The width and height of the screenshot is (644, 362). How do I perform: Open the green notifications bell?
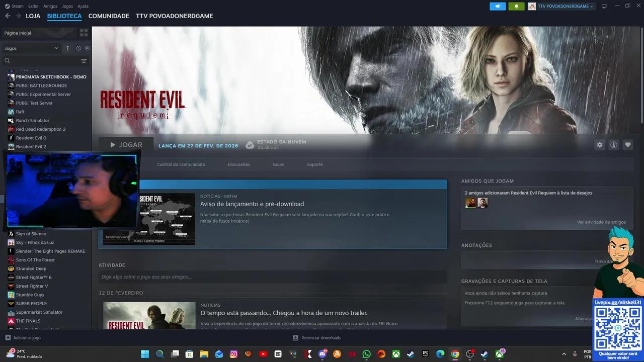coord(516,6)
